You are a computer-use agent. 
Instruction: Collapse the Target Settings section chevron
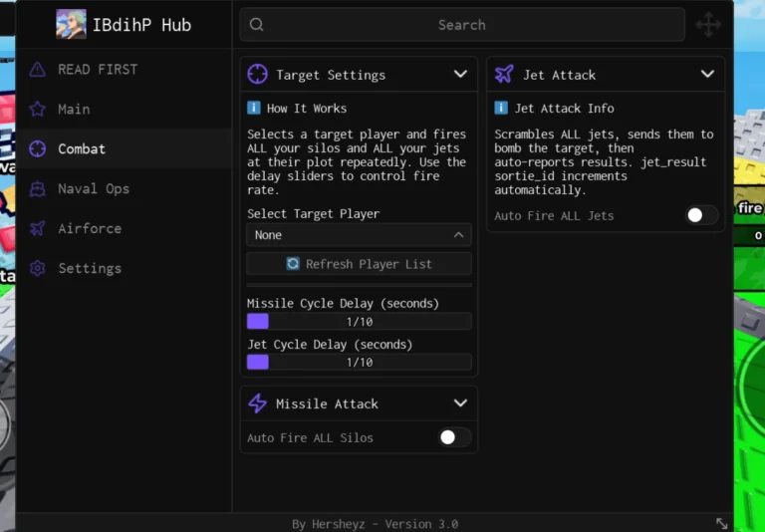460,74
